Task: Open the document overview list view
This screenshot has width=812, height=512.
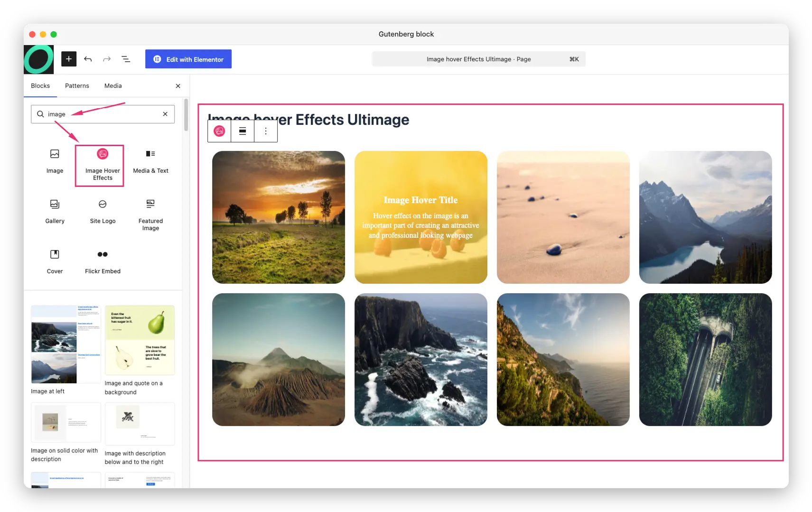Action: pos(126,59)
